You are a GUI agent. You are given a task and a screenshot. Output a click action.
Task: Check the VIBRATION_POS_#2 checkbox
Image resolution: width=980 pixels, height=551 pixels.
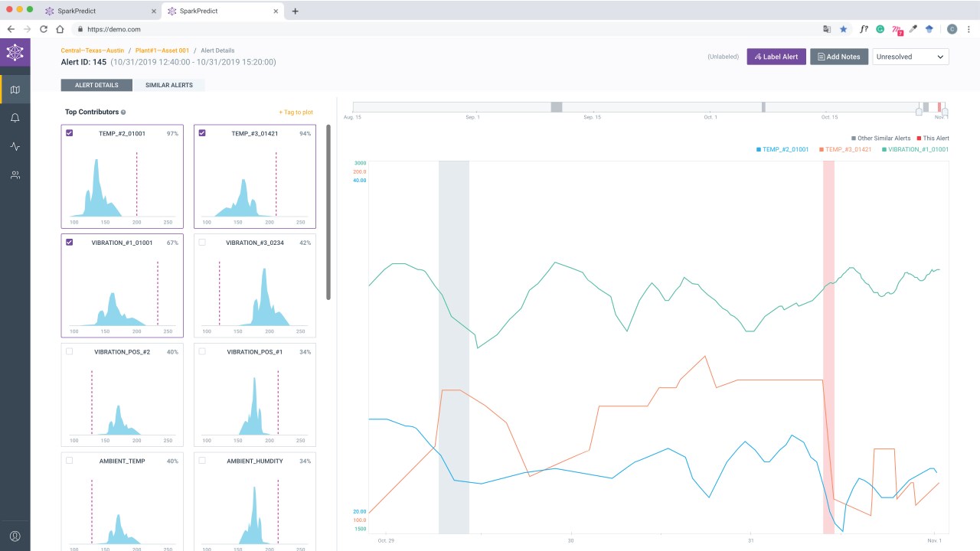point(70,352)
